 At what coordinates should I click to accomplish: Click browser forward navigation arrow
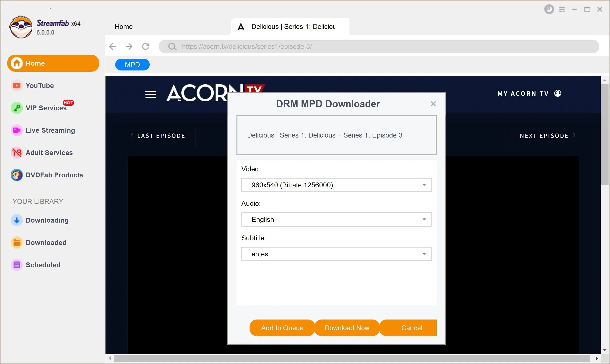(129, 47)
